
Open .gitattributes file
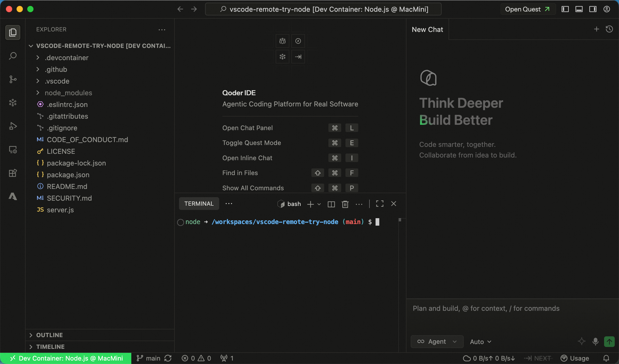tap(100, 116)
